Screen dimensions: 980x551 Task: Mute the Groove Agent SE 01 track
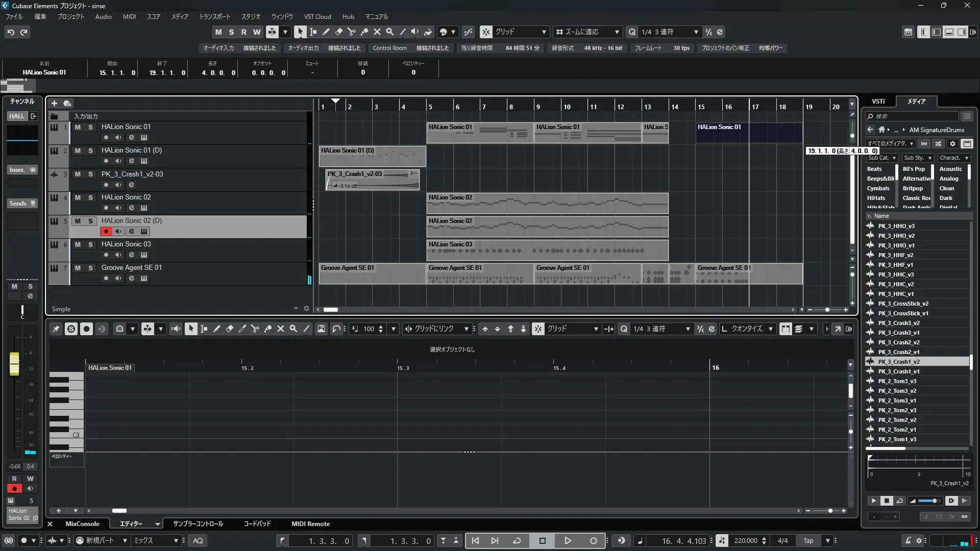78,268
